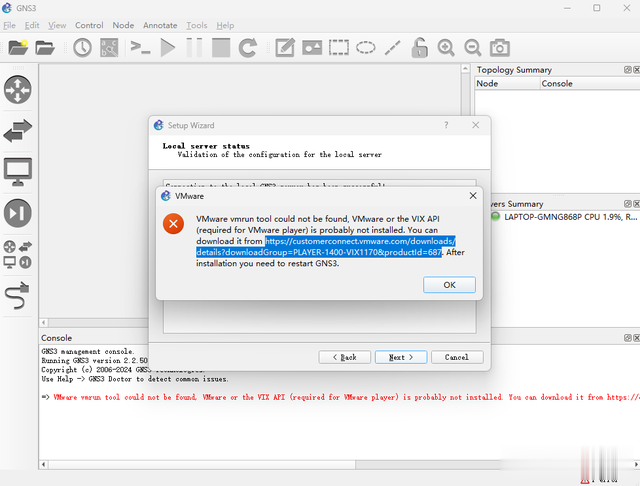Image resolution: width=640 pixels, height=486 pixels.
Task: Close the Console panel
Action: 636,338
